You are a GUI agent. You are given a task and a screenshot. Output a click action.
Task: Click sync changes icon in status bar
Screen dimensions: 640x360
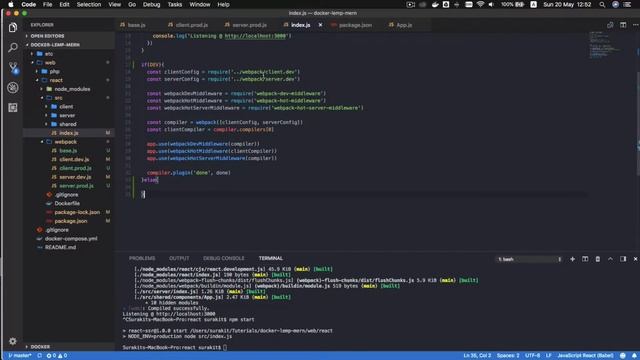[x=40, y=356]
